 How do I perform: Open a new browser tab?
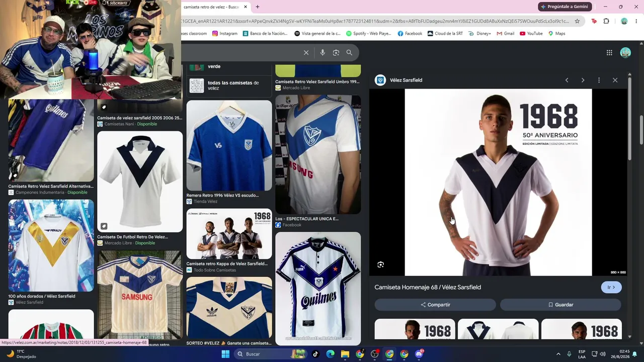click(x=258, y=7)
